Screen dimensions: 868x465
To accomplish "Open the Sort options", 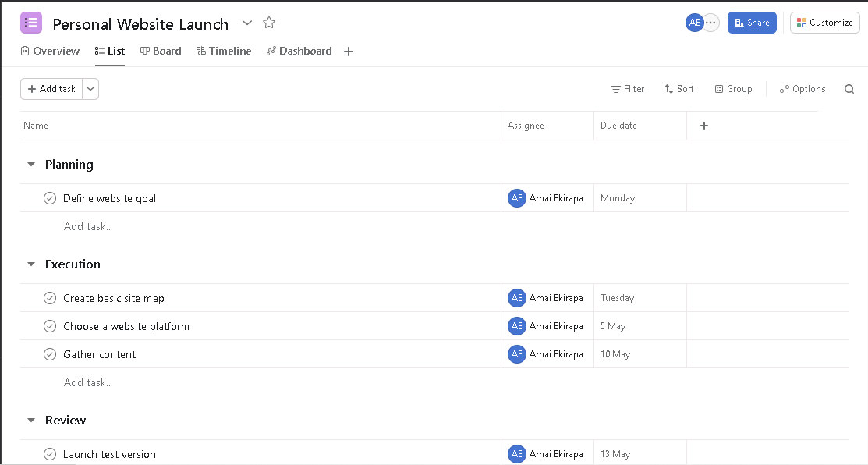I will pyautogui.click(x=678, y=89).
